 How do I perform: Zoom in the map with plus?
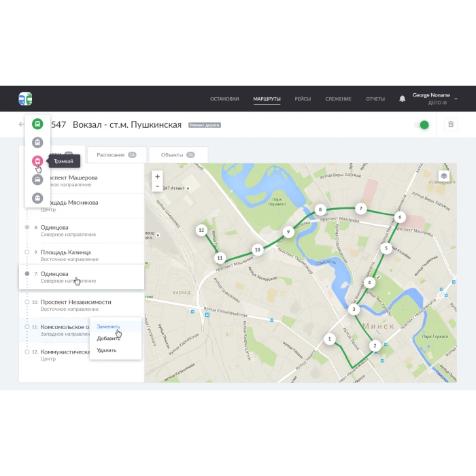158,176
